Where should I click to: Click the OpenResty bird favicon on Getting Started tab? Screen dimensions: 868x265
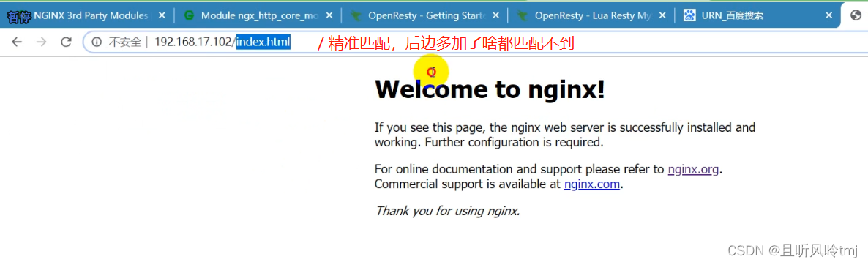click(x=356, y=15)
